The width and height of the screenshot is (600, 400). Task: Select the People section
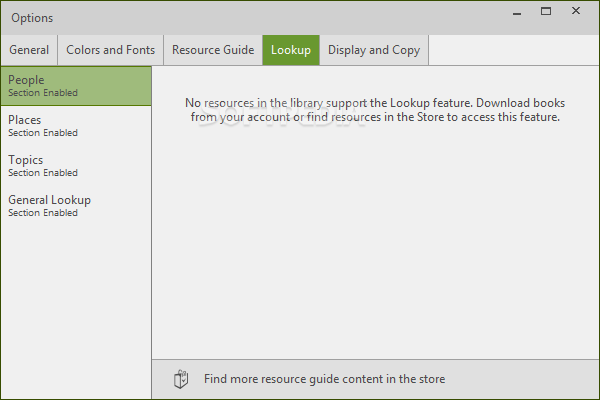coord(76,85)
